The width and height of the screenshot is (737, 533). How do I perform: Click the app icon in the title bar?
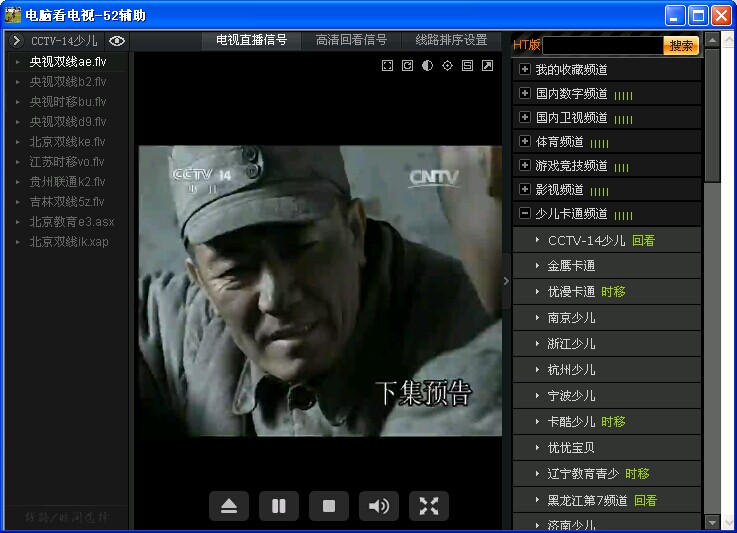point(13,15)
